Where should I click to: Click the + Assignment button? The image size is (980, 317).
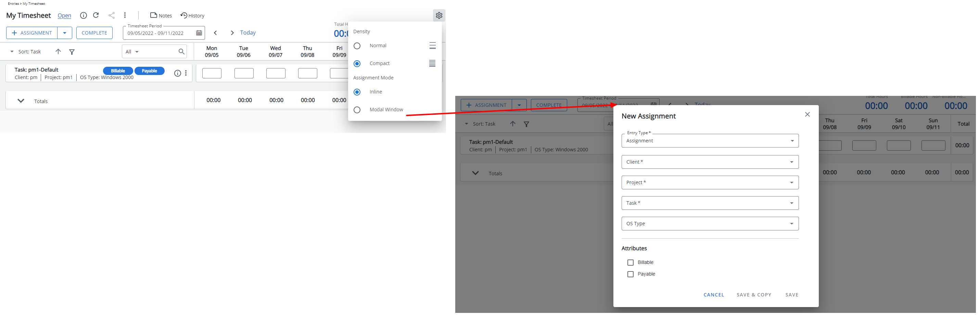(x=32, y=33)
